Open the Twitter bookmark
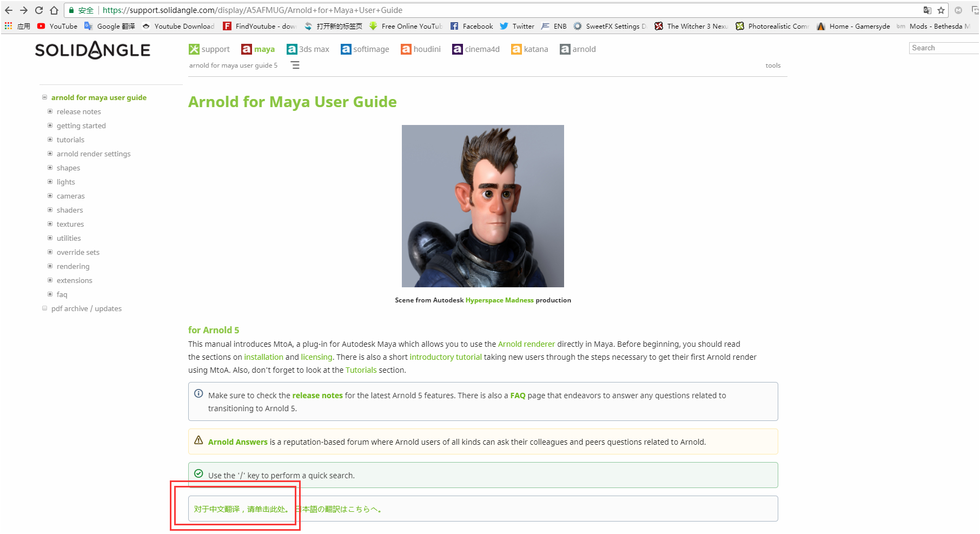 tap(517, 26)
